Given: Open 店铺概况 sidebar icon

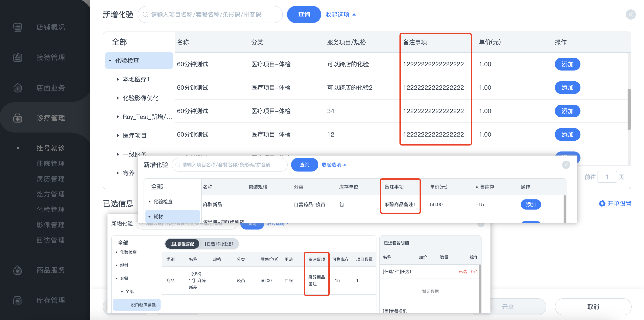Looking at the screenshot, I should [17, 27].
